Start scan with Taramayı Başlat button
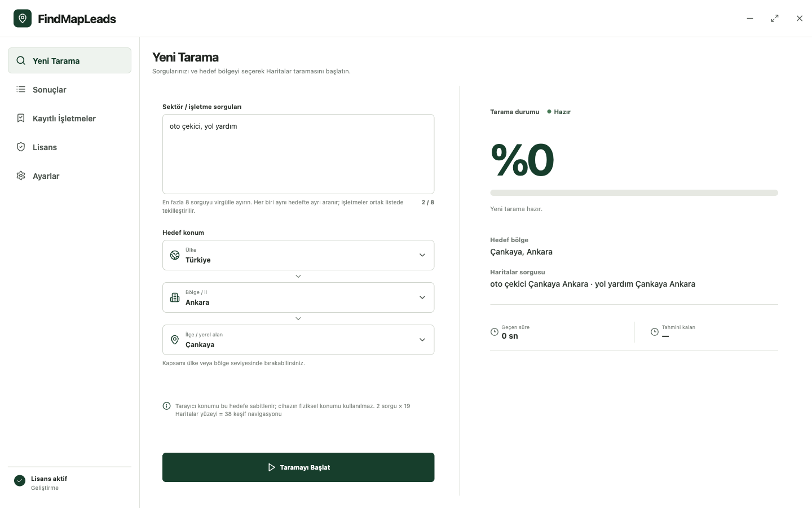 (x=298, y=467)
